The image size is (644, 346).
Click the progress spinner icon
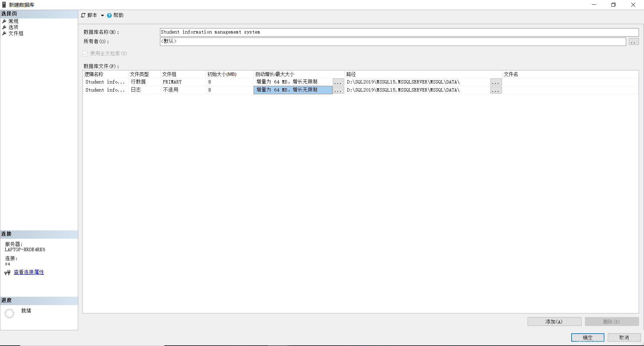[9, 313]
